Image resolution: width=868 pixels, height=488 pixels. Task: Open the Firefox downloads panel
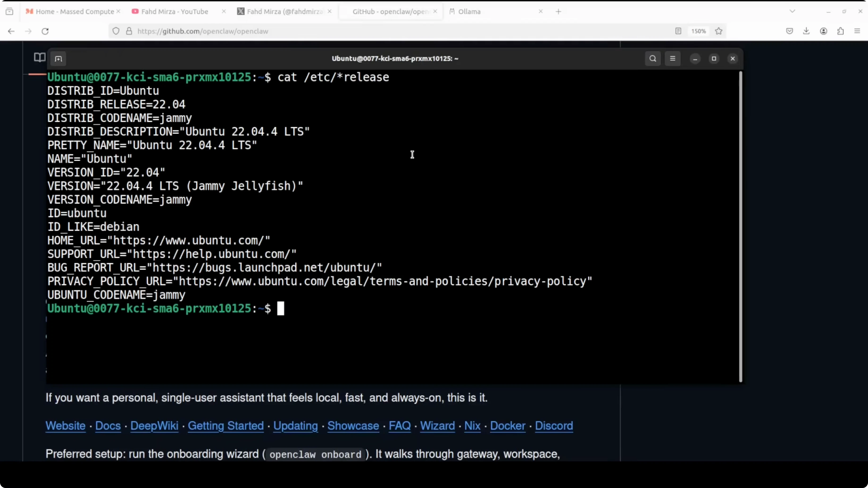[x=806, y=31]
